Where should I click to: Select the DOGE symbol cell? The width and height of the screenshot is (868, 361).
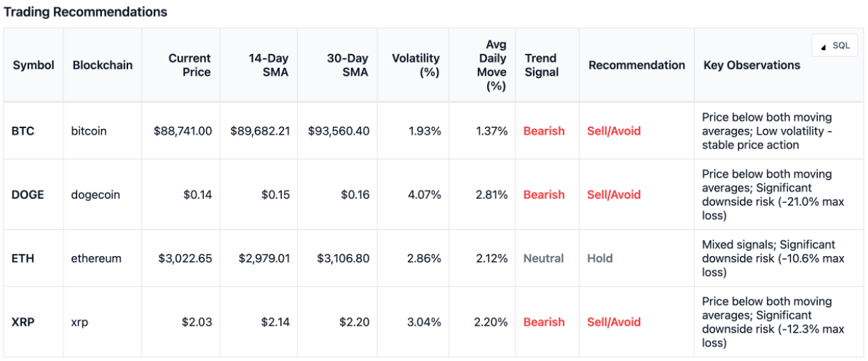[x=28, y=195]
